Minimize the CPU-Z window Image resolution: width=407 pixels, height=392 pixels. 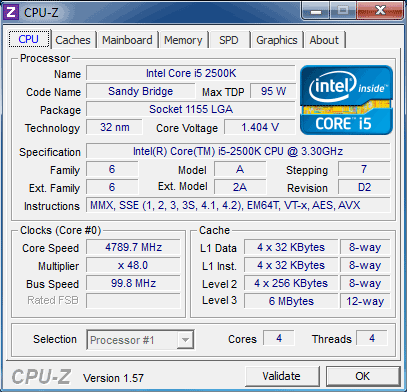tap(316, 11)
